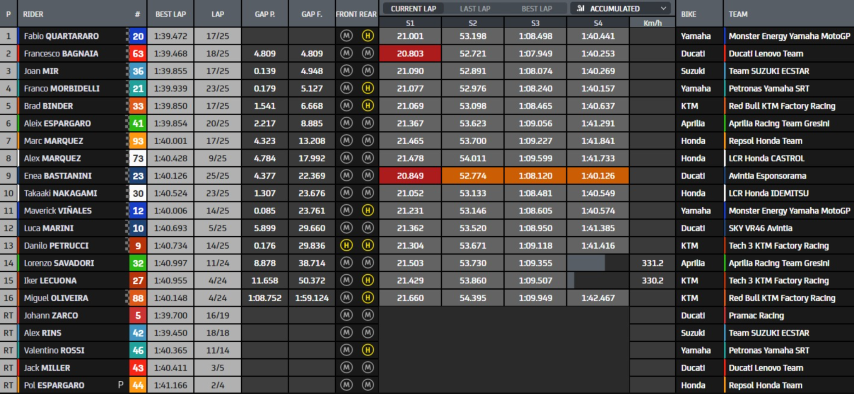Click Oliveira's rear hard tyre icon

pos(368,298)
